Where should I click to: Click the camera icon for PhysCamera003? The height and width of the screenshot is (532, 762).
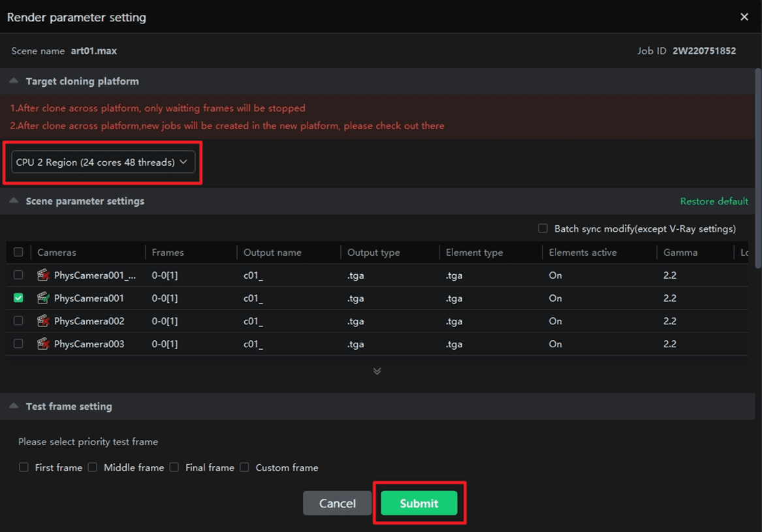[x=43, y=344]
